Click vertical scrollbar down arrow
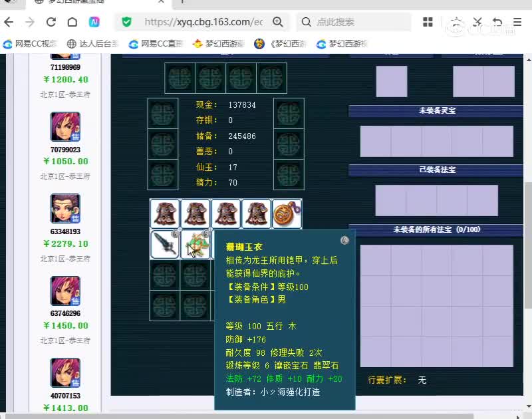This screenshot has width=532, height=419. point(528,406)
